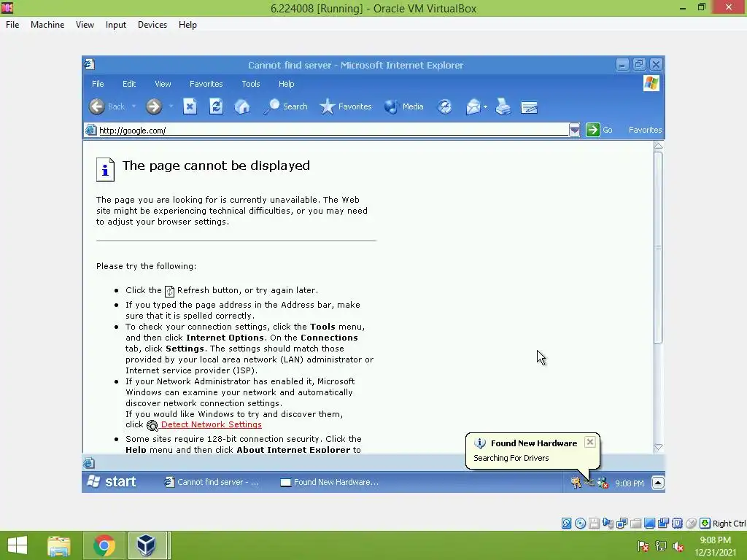Open the Search pane in IE toolbar
Viewport: 747px width, 560px height.
pos(285,106)
